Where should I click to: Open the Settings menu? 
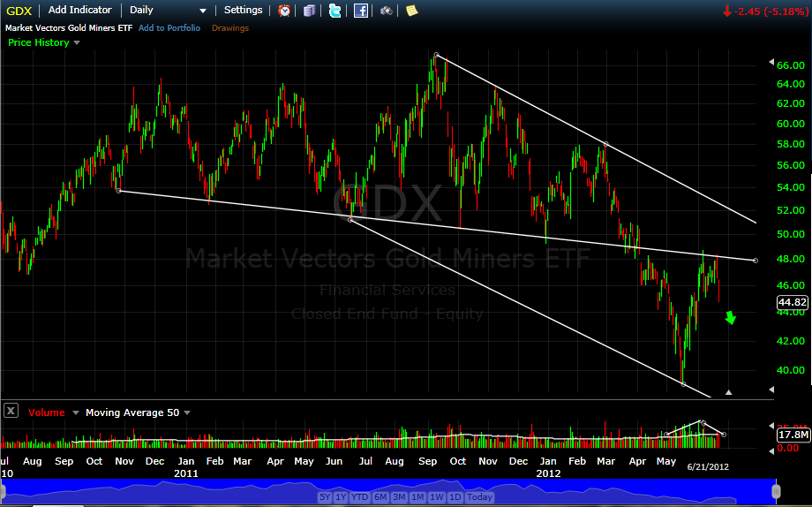(x=243, y=10)
